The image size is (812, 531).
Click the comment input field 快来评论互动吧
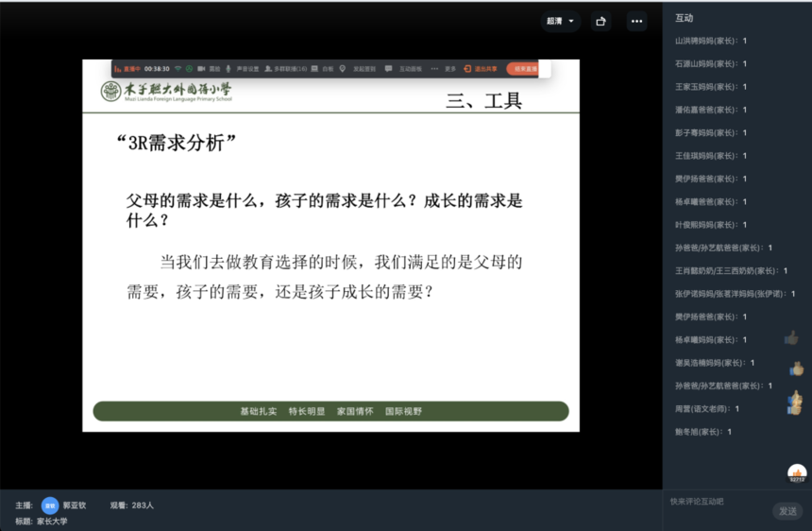tap(718, 502)
